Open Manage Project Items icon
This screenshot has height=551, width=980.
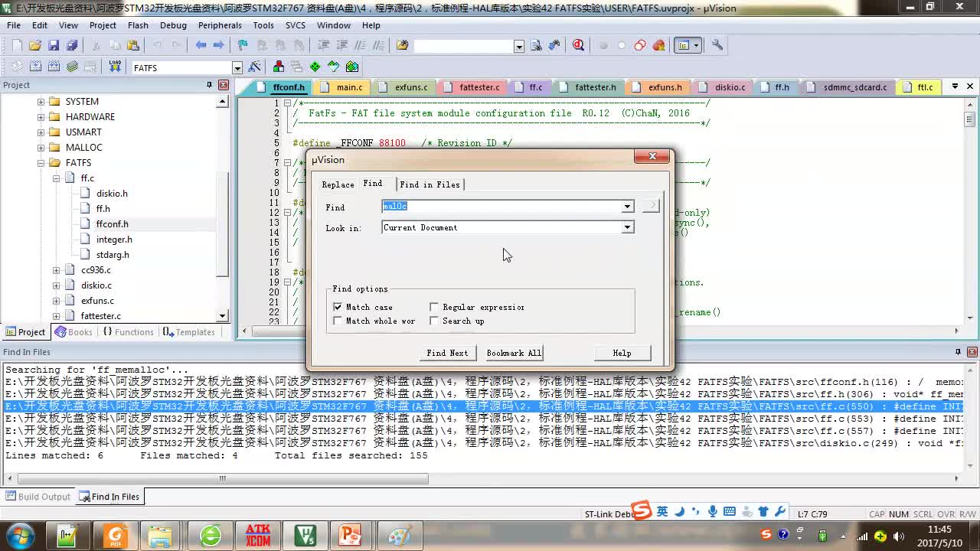(x=278, y=67)
